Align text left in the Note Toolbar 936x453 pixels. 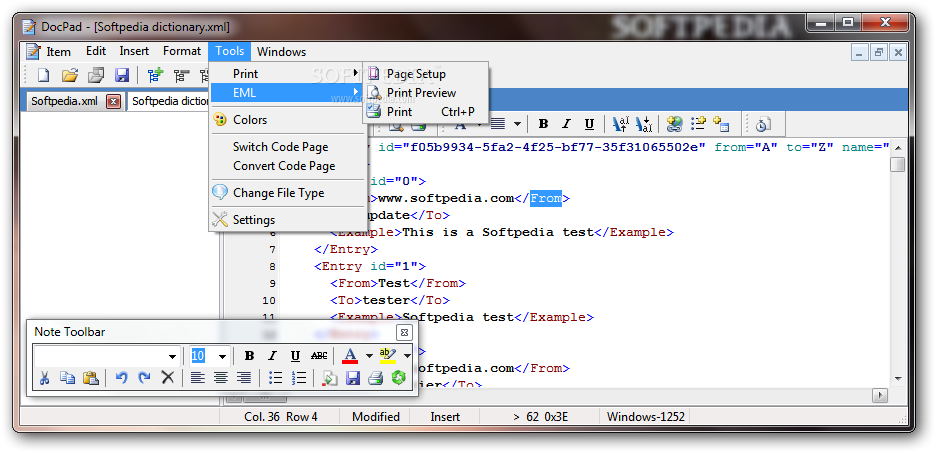198,378
